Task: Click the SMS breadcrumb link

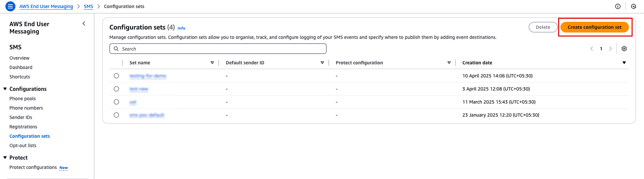Action: [x=89, y=6]
